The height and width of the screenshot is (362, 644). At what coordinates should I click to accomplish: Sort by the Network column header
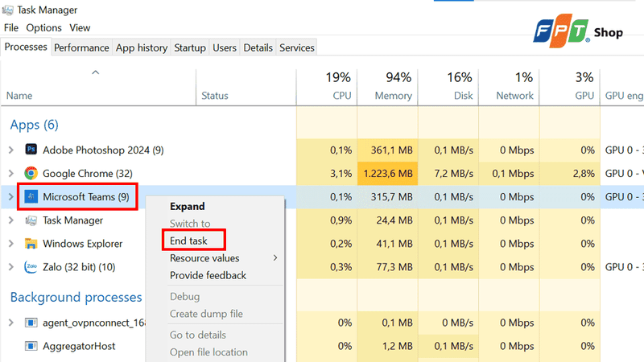509,88
